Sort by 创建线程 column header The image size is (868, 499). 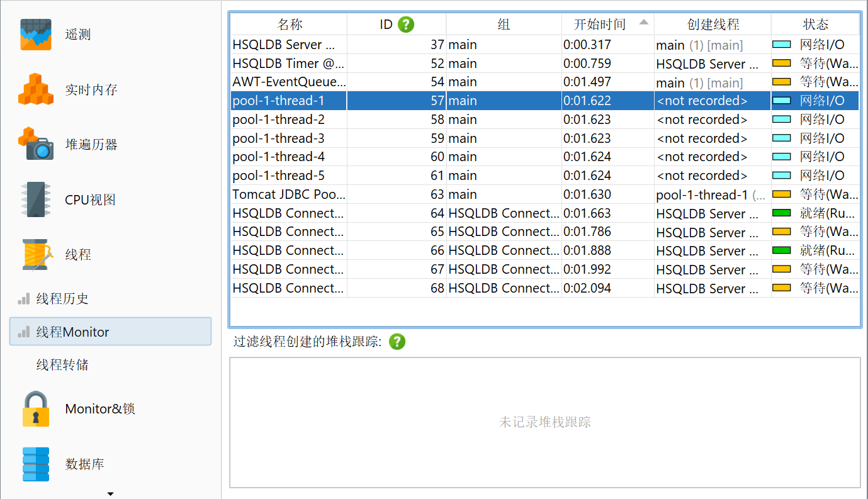pos(713,25)
